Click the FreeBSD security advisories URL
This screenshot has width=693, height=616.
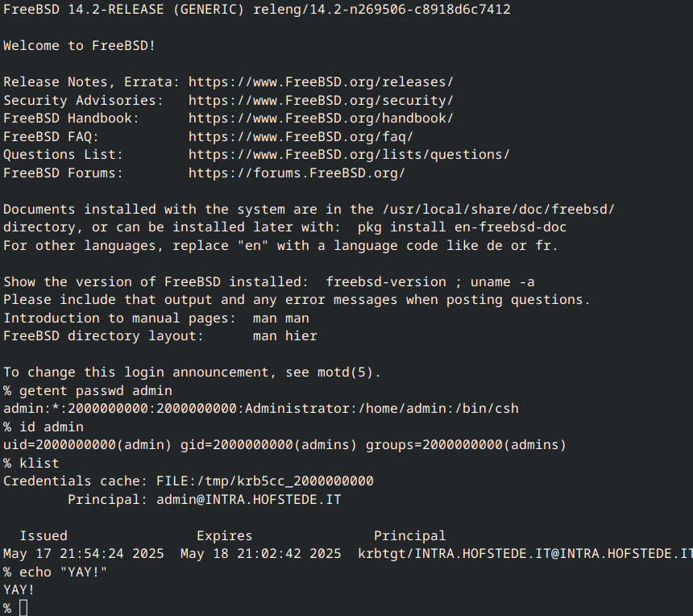[321, 100]
